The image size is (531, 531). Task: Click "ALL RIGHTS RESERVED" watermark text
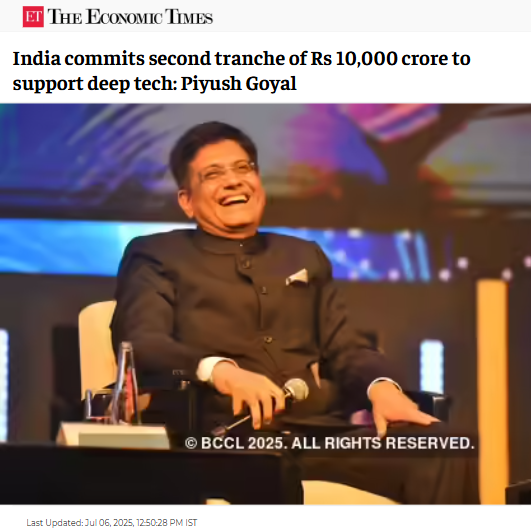pos(383,443)
